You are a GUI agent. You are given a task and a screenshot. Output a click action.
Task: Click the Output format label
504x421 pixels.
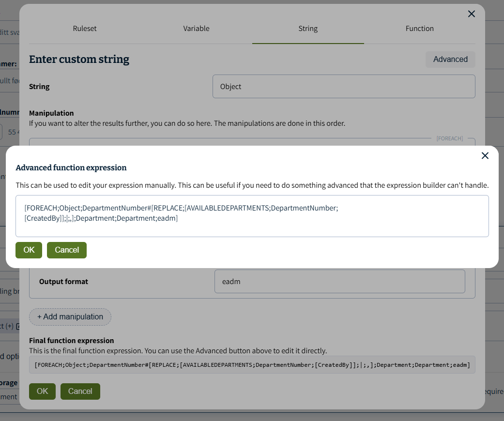(x=63, y=282)
